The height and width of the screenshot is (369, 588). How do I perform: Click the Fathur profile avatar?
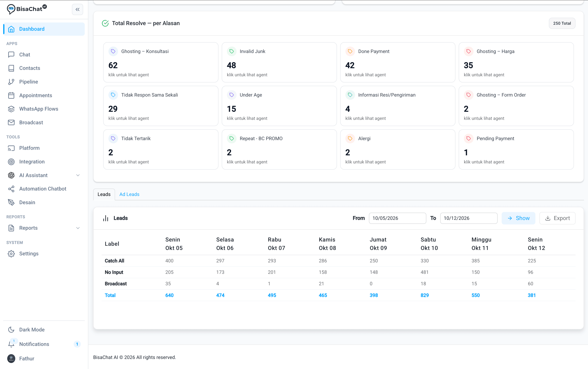coord(11,358)
